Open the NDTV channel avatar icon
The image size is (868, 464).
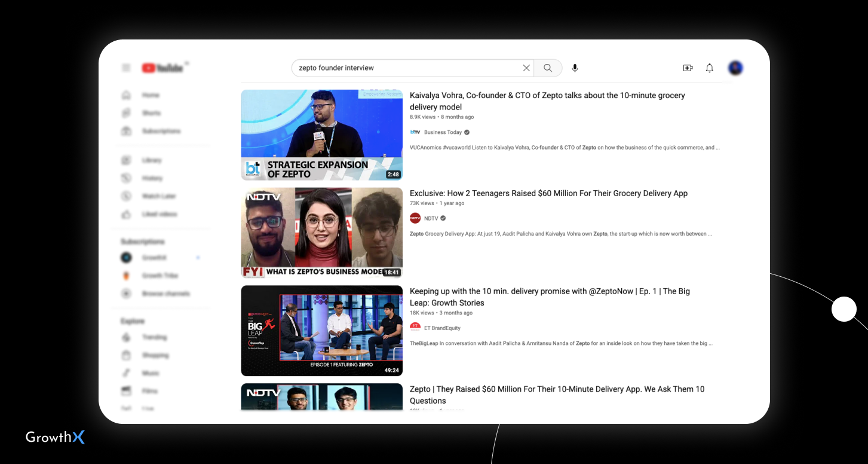[x=415, y=218]
